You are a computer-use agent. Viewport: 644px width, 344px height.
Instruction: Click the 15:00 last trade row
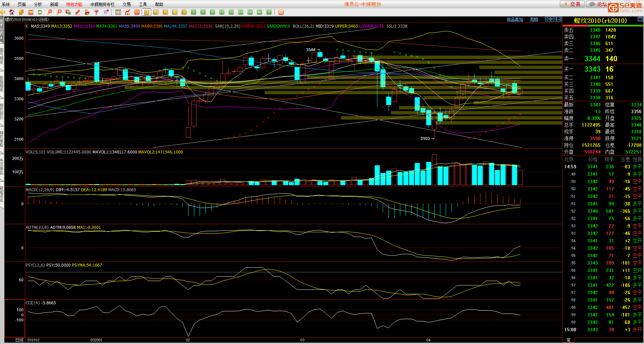603,330
